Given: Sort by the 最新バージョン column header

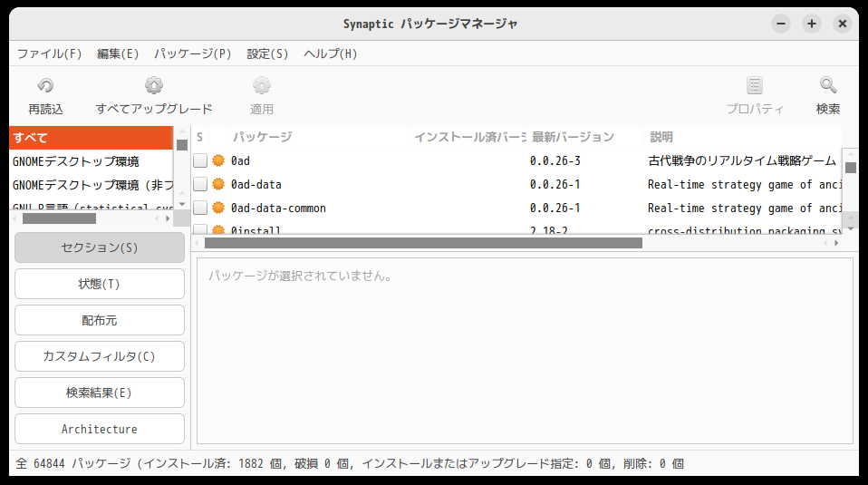Looking at the screenshot, I should click(585, 137).
